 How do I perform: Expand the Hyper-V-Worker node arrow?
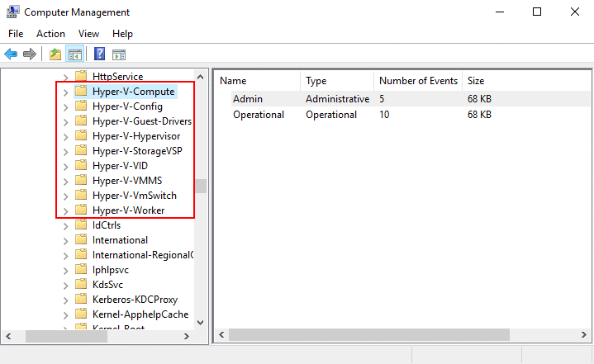click(x=66, y=210)
